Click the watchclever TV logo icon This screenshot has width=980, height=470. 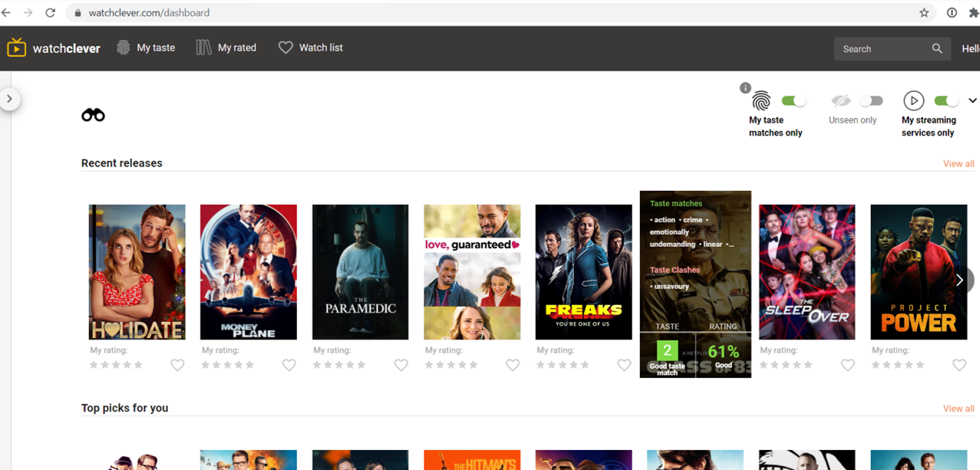tap(16, 48)
